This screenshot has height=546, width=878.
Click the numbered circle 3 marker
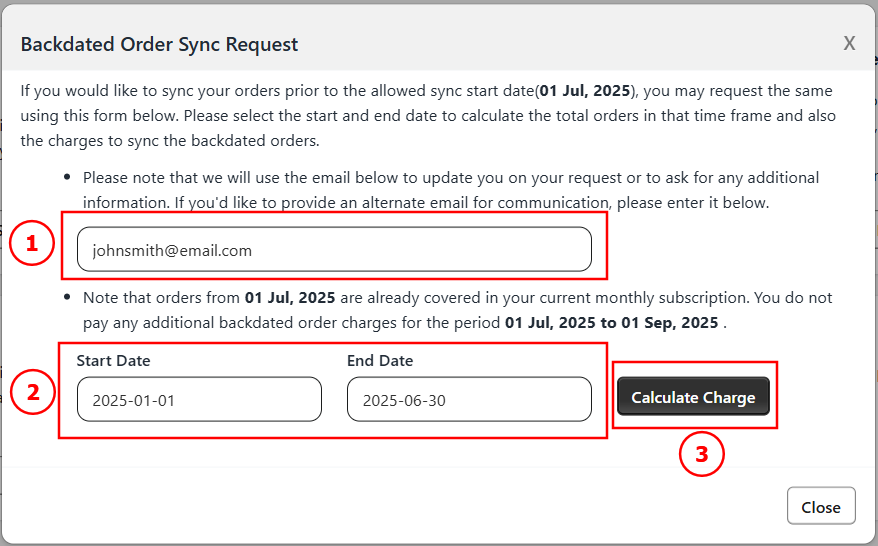click(701, 454)
